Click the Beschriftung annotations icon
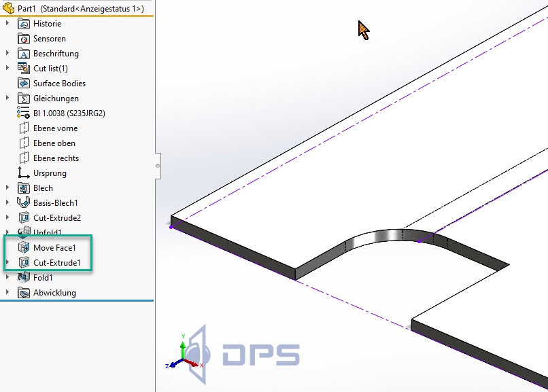The image size is (548, 392). (24, 54)
